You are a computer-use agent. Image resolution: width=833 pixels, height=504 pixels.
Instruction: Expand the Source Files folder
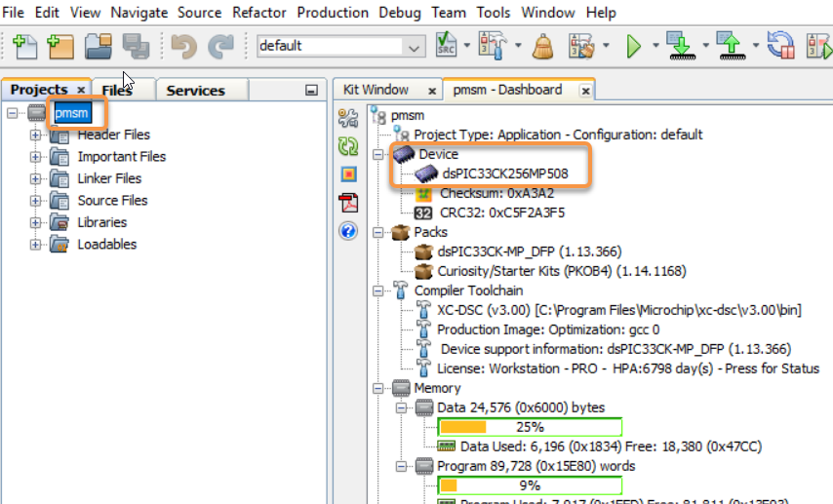coord(35,200)
